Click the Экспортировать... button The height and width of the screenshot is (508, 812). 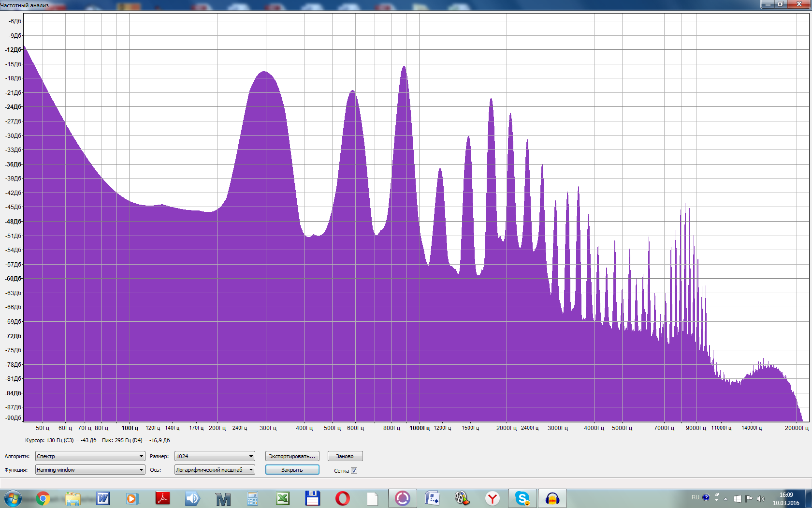[292, 456]
